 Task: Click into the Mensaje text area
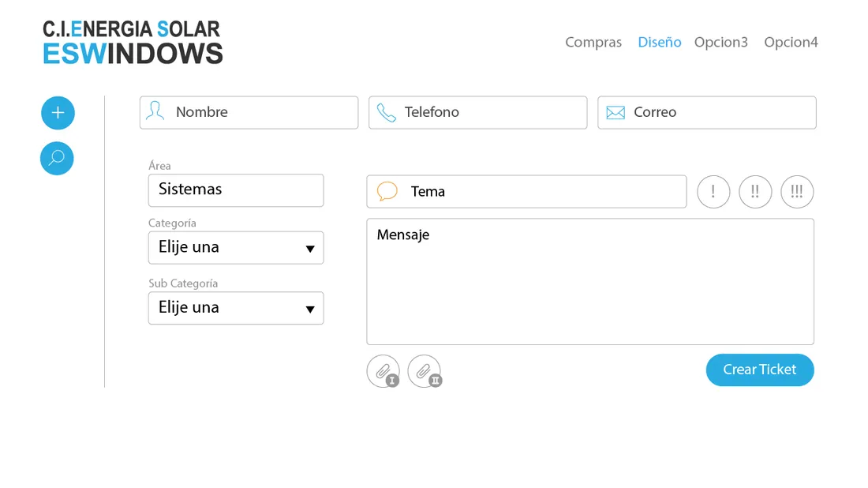590,281
